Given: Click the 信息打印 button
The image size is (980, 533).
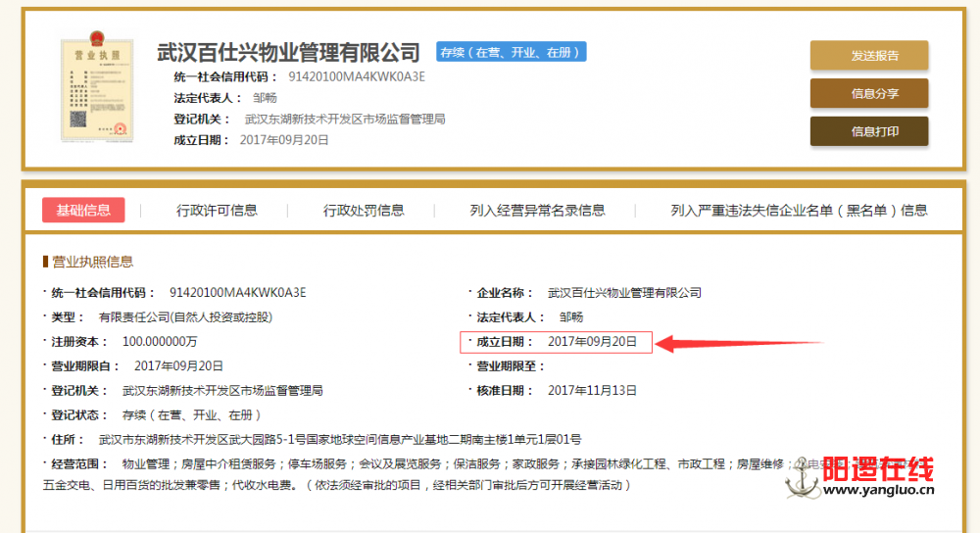Looking at the screenshot, I should click(868, 131).
